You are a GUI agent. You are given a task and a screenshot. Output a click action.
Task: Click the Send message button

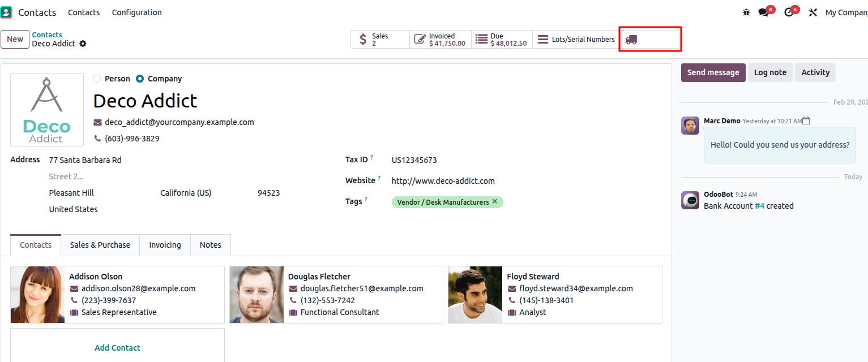pyautogui.click(x=713, y=72)
